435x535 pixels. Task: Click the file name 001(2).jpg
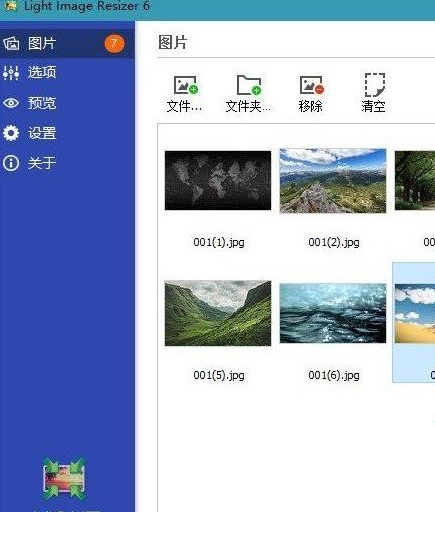(x=334, y=242)
